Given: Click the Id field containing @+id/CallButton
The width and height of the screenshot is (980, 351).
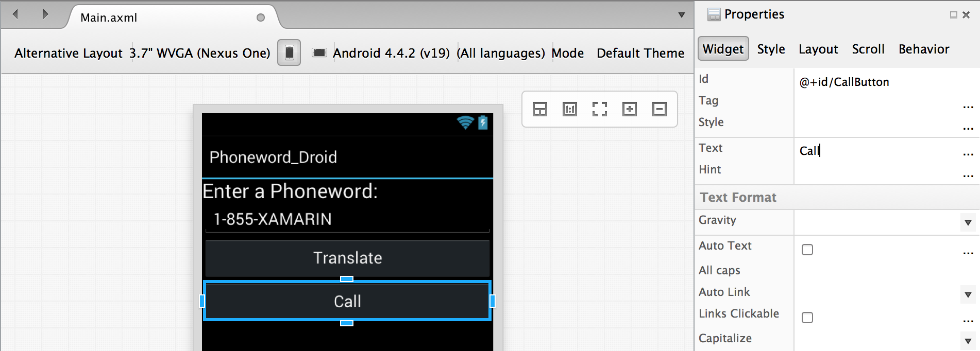Looking at the screenshot, I should click(x=876, y=82).
